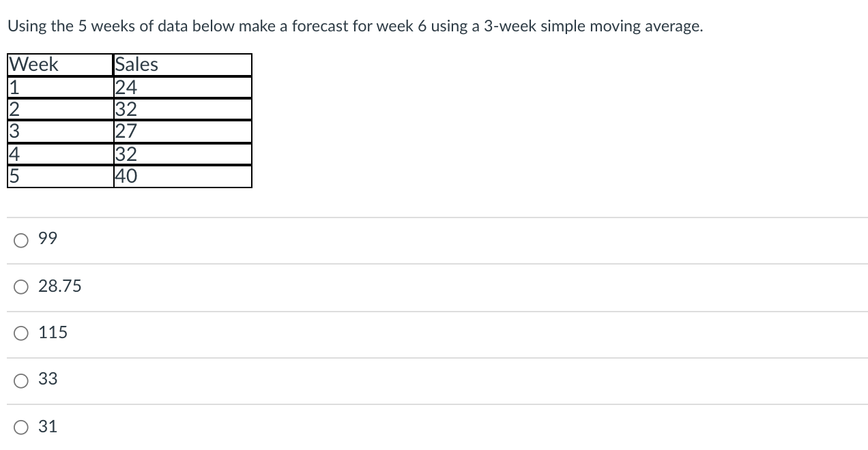This screenshot has width=868, height=450.
Task: Click the sales value 40 in the table
Action: pos(124,176)
